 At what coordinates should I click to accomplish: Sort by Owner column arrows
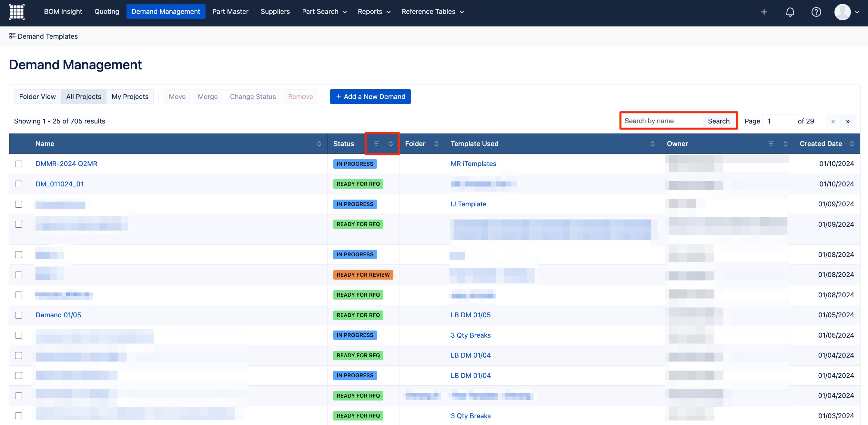(785, 144)
